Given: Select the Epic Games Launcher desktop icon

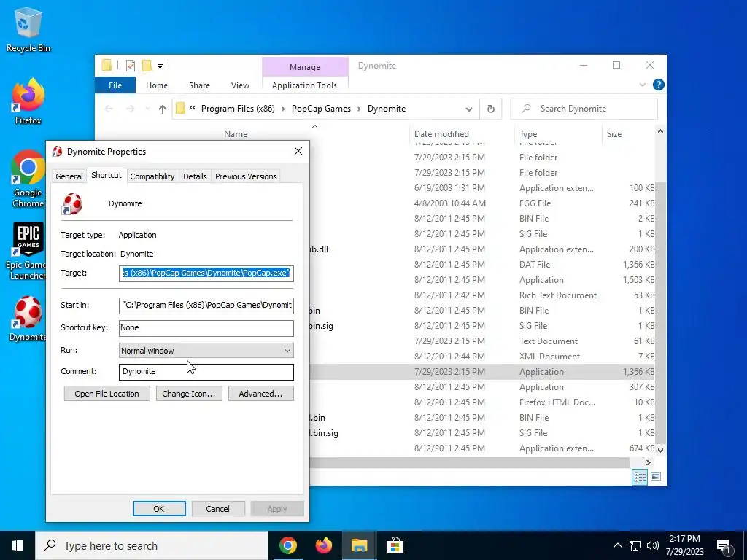Looking at the screenshot, I should tap(28, 251).
